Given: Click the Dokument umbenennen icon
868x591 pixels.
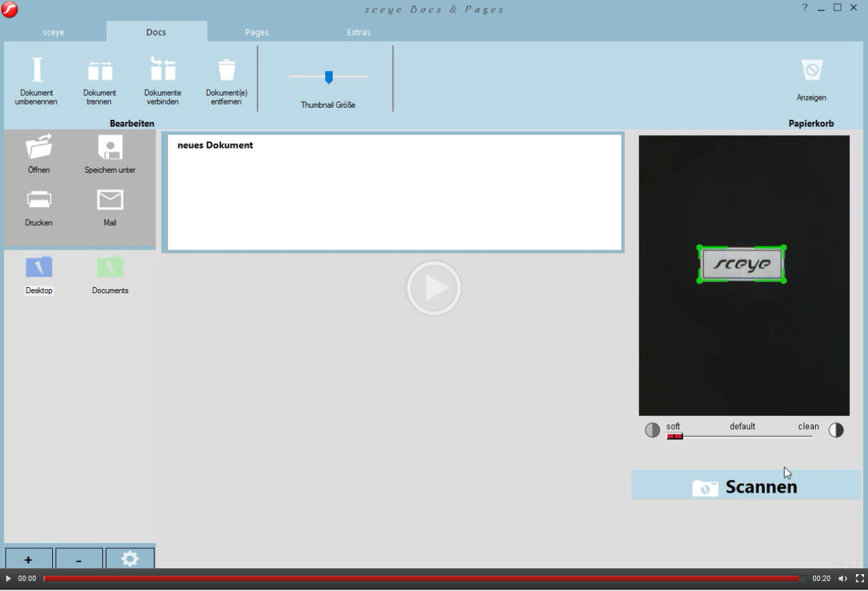Looking at the screenshot, I should coord(37,70).
